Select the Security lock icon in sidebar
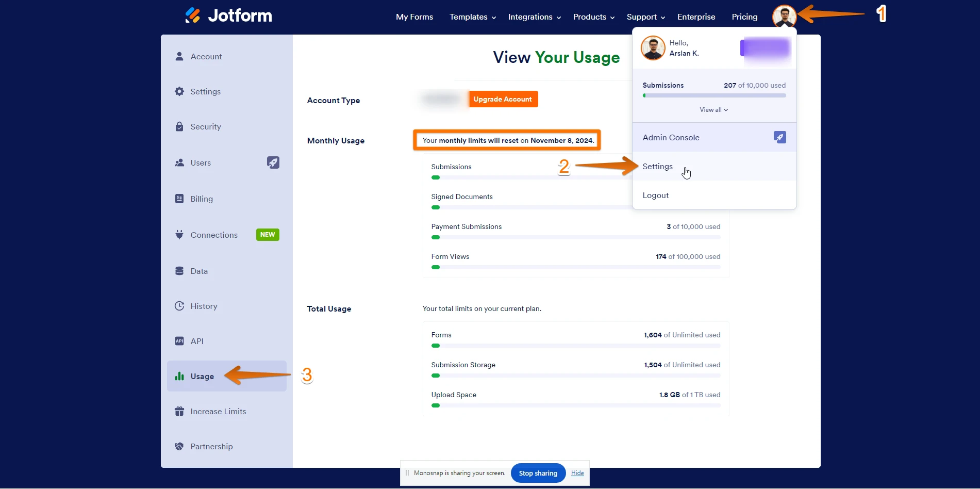 (179, 127)
